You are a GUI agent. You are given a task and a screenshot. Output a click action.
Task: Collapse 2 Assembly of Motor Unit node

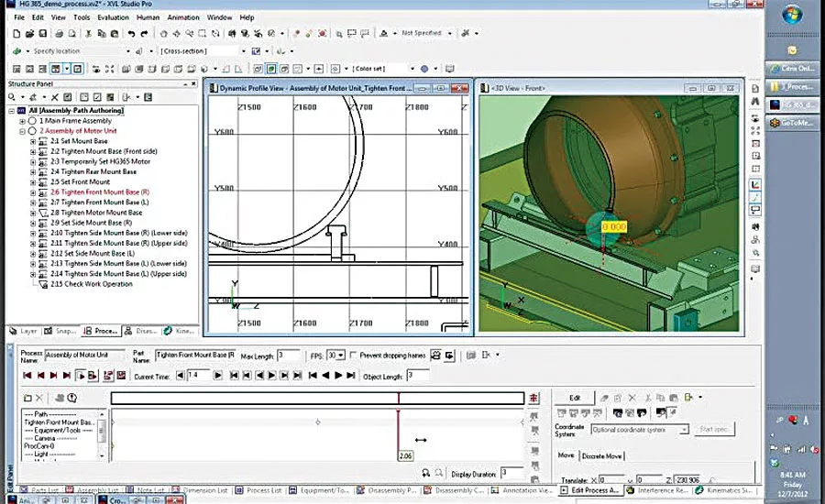(x=23, y=131)
